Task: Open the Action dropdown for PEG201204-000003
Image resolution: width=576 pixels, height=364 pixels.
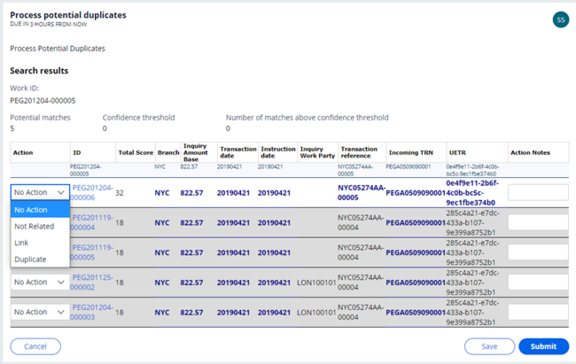Action: (40, 312)
